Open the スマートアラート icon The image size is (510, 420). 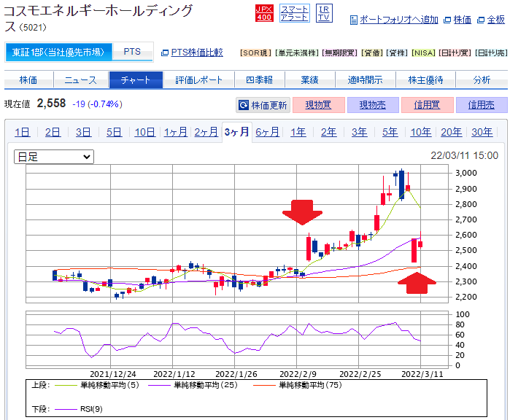pos(295,12)
